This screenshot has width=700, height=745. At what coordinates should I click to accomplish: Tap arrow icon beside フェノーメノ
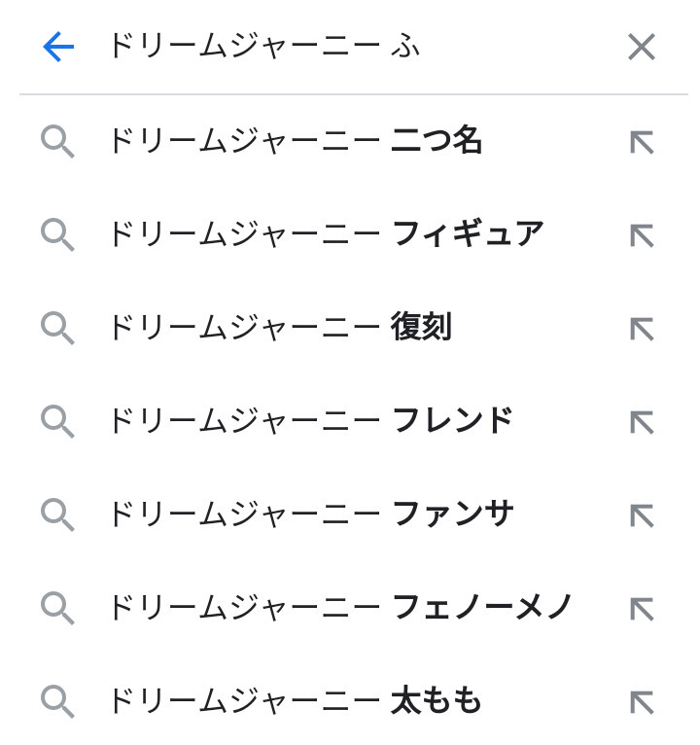(x=641, y=608)
